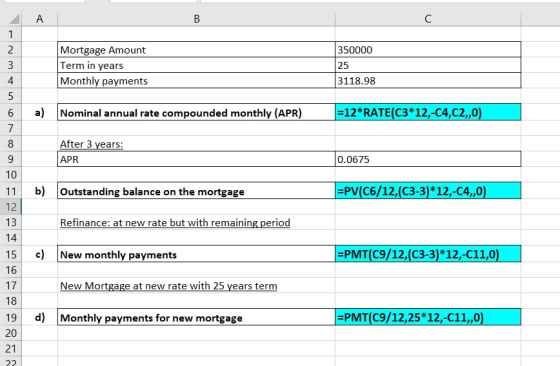Select row 5 header

coord(11,96)
